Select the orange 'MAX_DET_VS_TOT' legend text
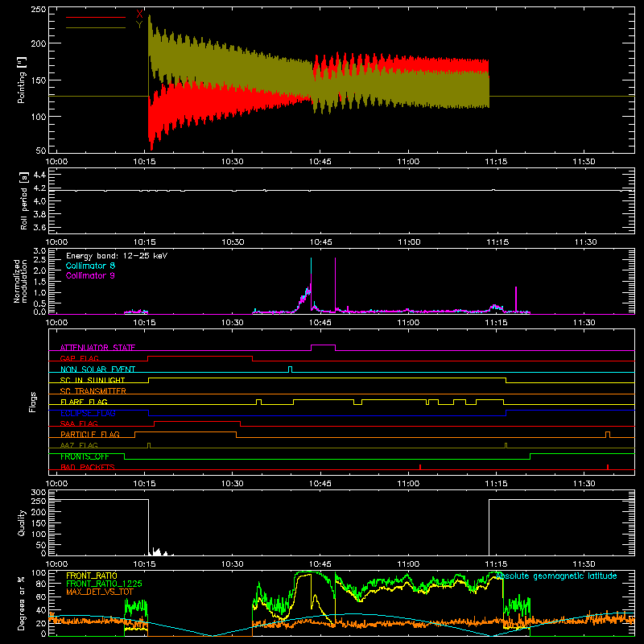This screenshot has width=644, height=644. pos(100,592)
